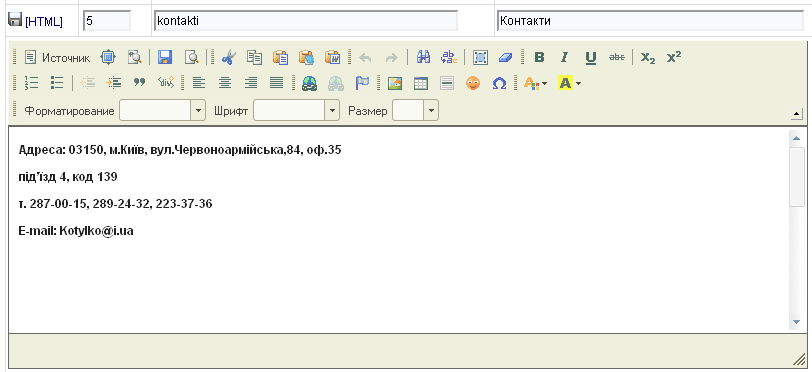
Task: Click the Undo arrow
Action: click(366, 58)
